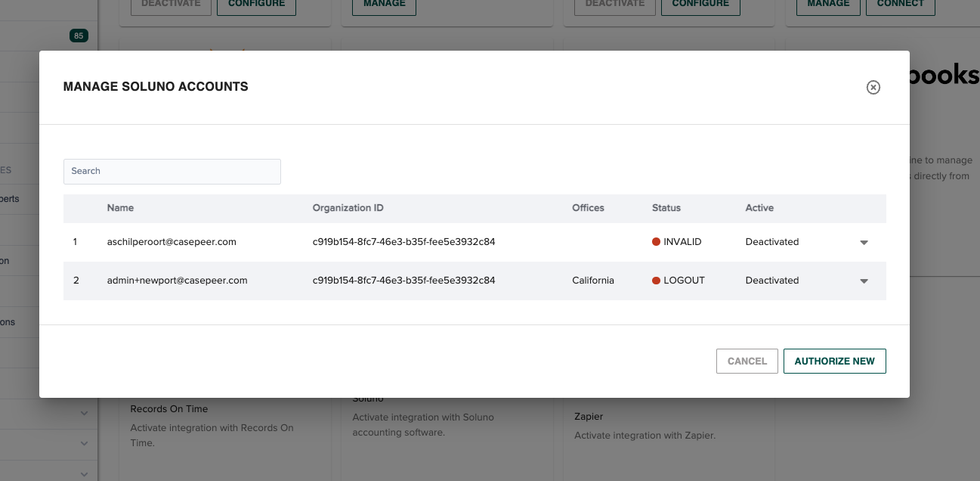Click the Status column header
The height and width of the screenshot is (481, 980).
point(666,208)
